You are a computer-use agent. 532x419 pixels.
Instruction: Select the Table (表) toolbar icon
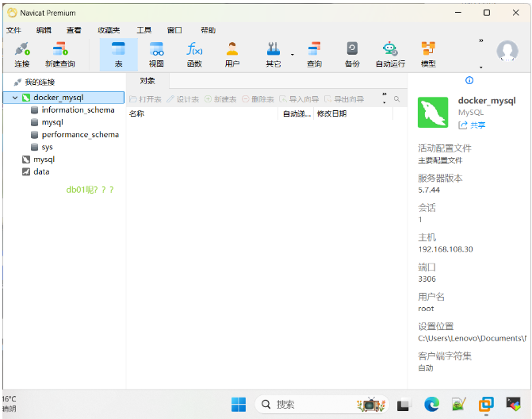pyautogui.click(x=118, y=55)
